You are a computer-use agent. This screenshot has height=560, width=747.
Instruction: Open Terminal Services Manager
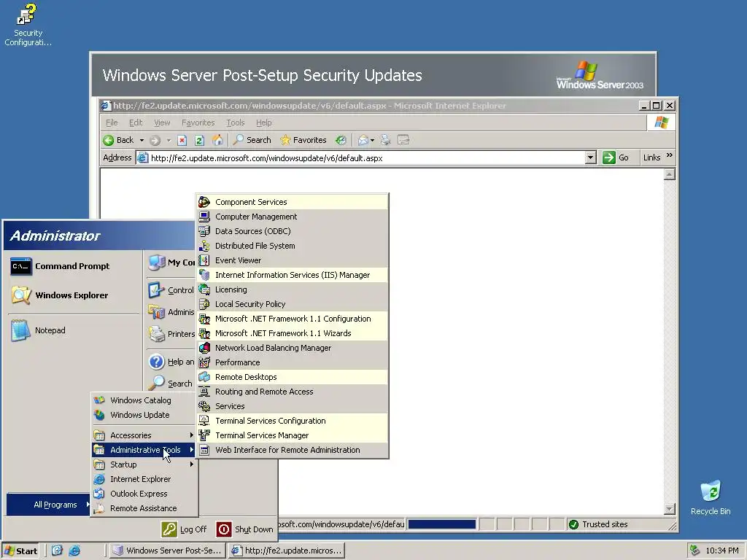point(292,435)
